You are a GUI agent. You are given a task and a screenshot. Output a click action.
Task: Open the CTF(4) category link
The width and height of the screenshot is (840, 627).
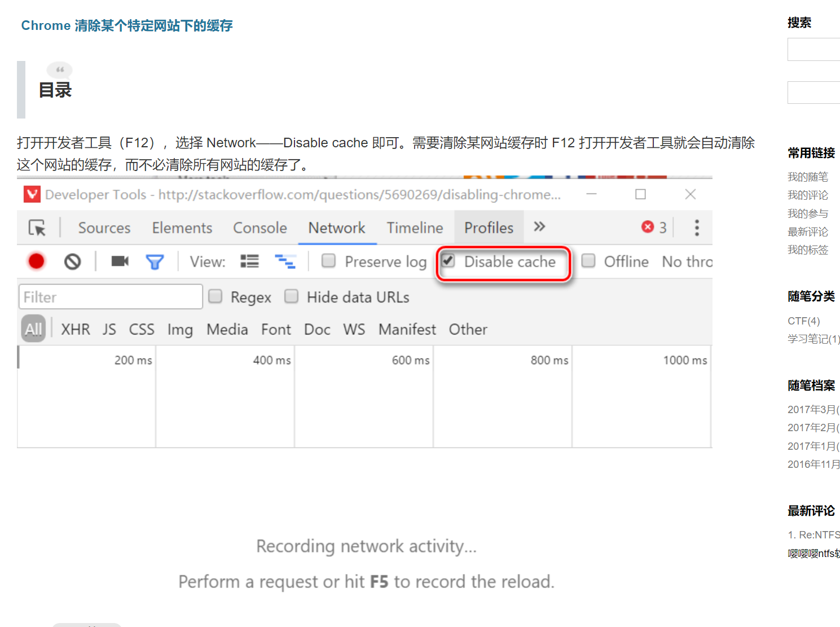pyautogui.click(x=804, y=321)
